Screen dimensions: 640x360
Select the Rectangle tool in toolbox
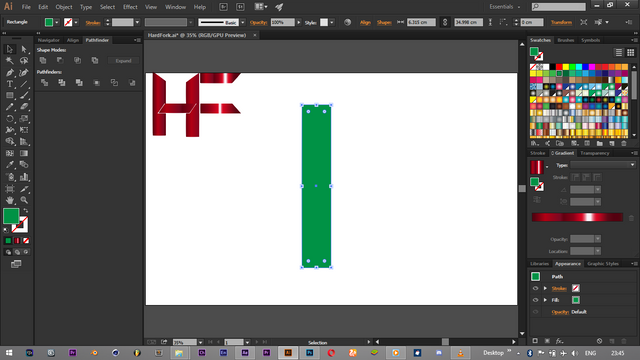click(x=9, y=96)
